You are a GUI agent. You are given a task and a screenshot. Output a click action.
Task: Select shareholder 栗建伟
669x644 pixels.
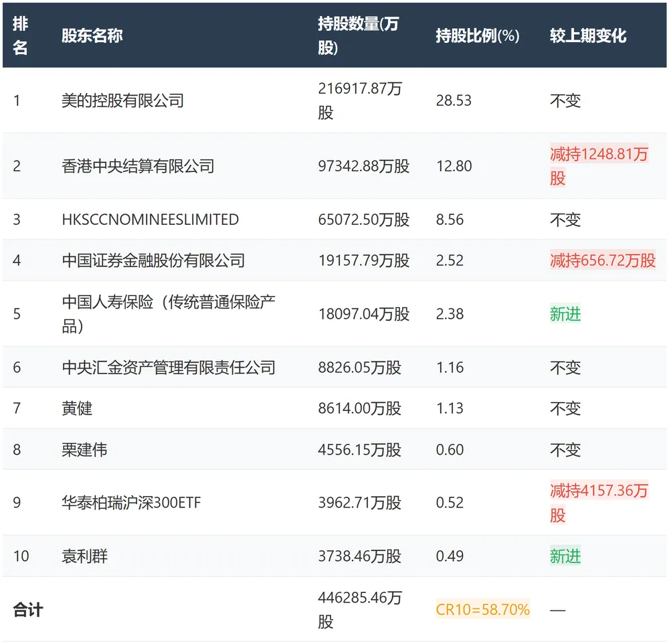point(84,450)
